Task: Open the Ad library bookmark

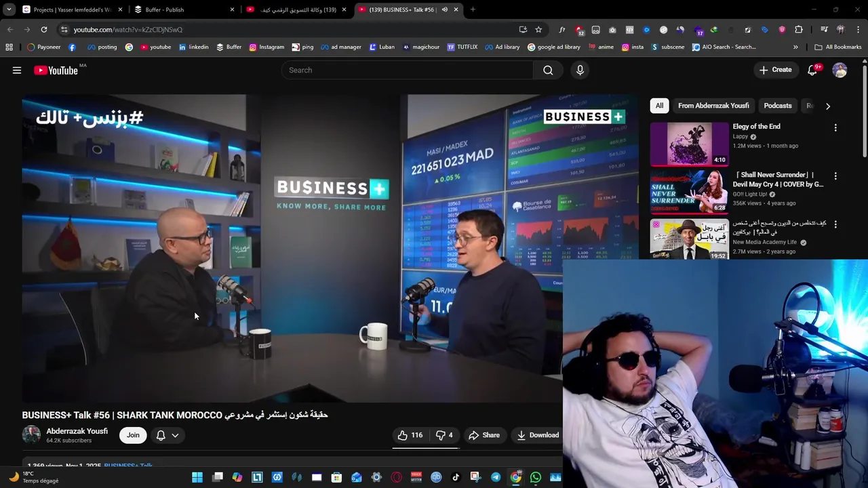Action: [501, 47]
